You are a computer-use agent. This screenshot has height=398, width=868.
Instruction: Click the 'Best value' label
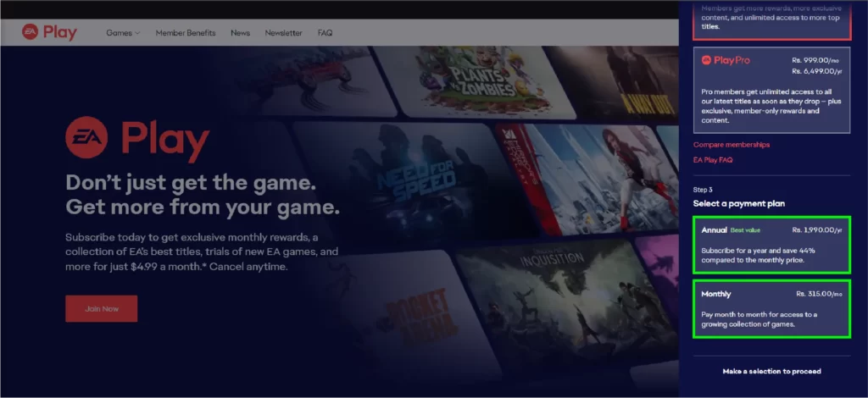click(x=745, y=230)
